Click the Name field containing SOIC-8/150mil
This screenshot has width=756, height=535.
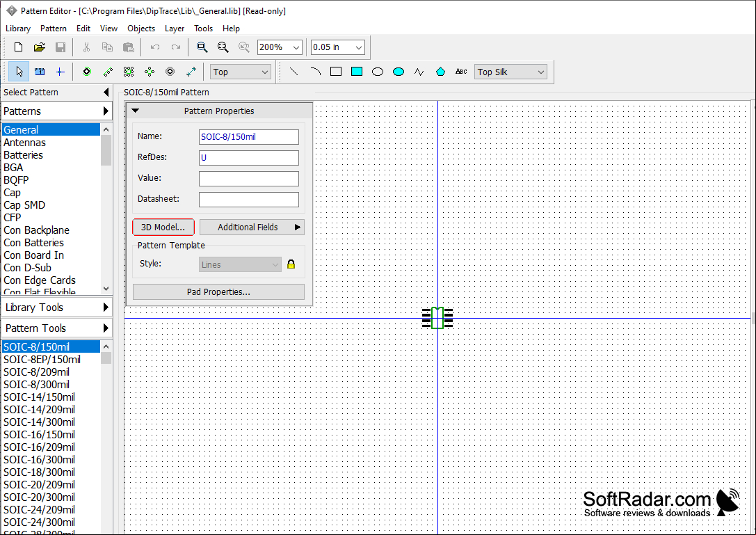[249, 137]
